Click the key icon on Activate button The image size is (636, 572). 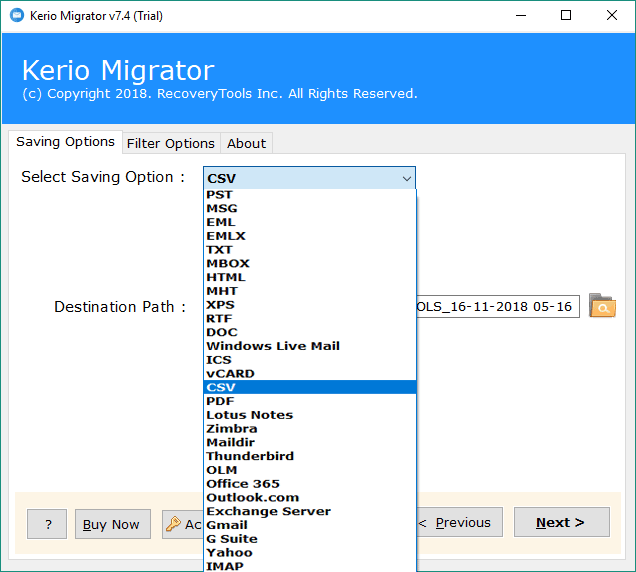click(174, 524)
